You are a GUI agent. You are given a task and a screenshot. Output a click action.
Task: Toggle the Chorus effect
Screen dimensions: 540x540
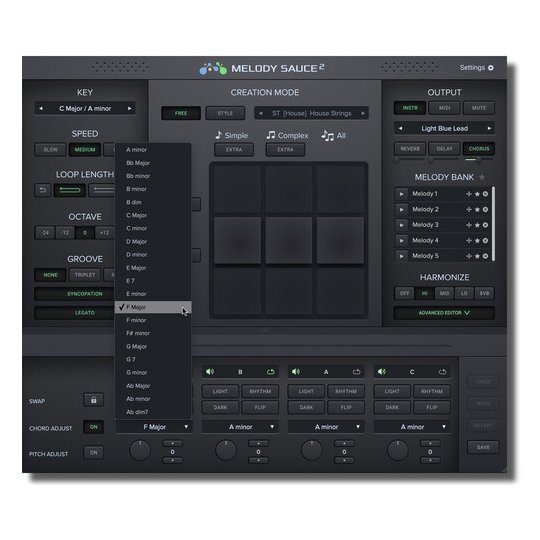[479, 149]
